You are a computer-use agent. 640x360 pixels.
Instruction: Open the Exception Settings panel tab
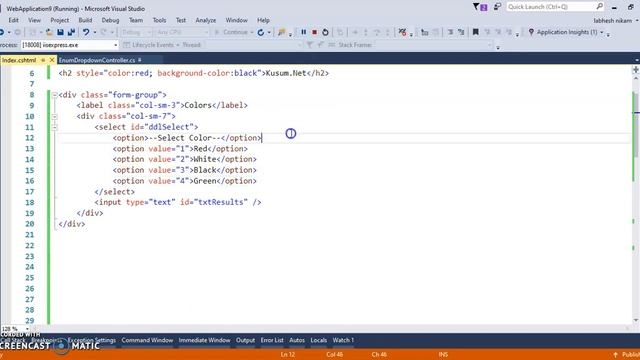tap(91, 340)
